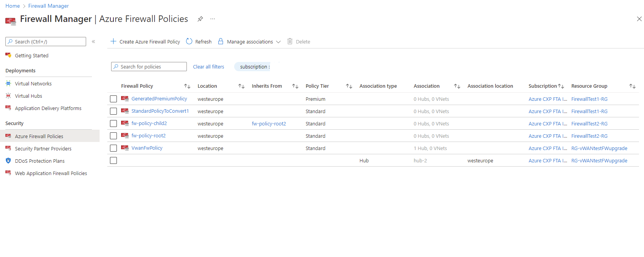This screenshot has width=644, height=257.
Task: Click the Delete trash icon
Action: click(x=290, y=42)
